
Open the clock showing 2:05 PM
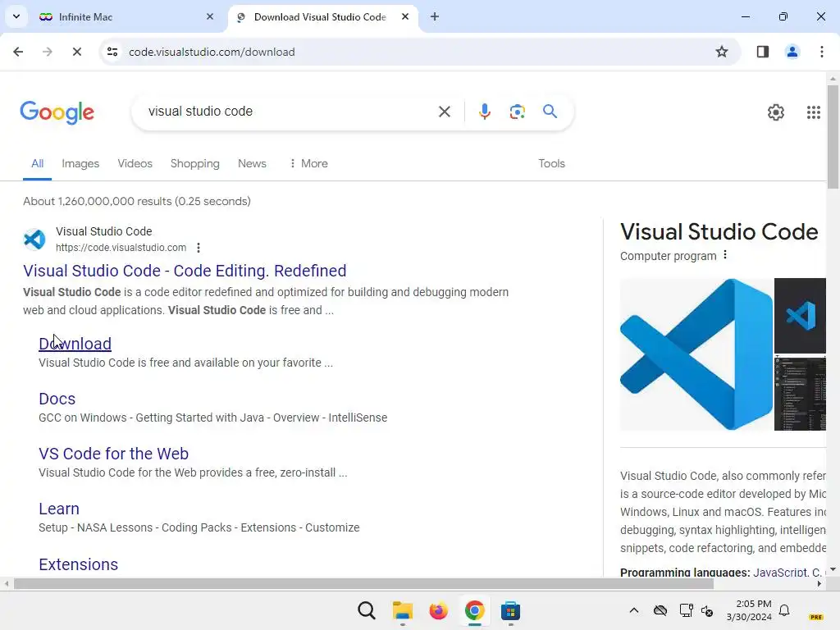click(x=749, y=610)
